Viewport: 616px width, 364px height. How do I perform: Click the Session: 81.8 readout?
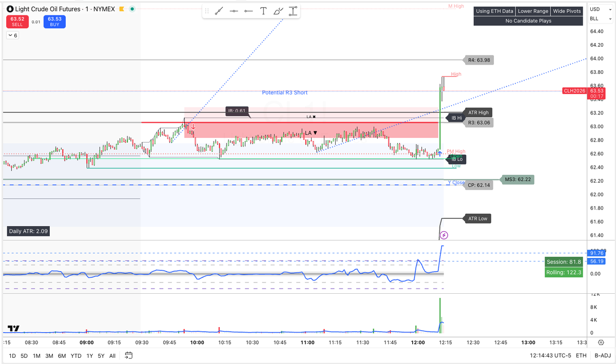564,261
